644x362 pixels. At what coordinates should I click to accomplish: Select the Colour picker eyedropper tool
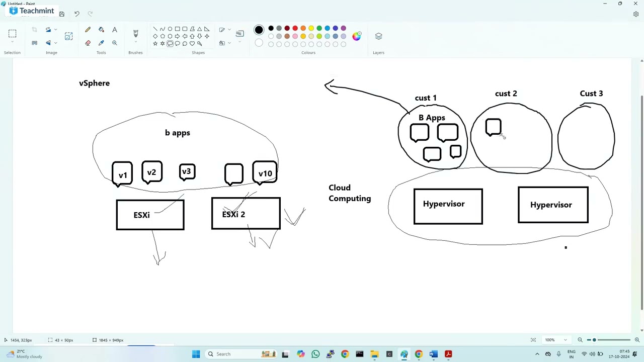(101, 43)
